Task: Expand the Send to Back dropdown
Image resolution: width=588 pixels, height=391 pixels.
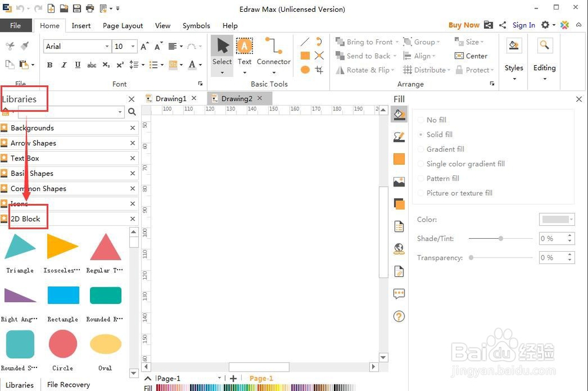Action: (395, 56)
